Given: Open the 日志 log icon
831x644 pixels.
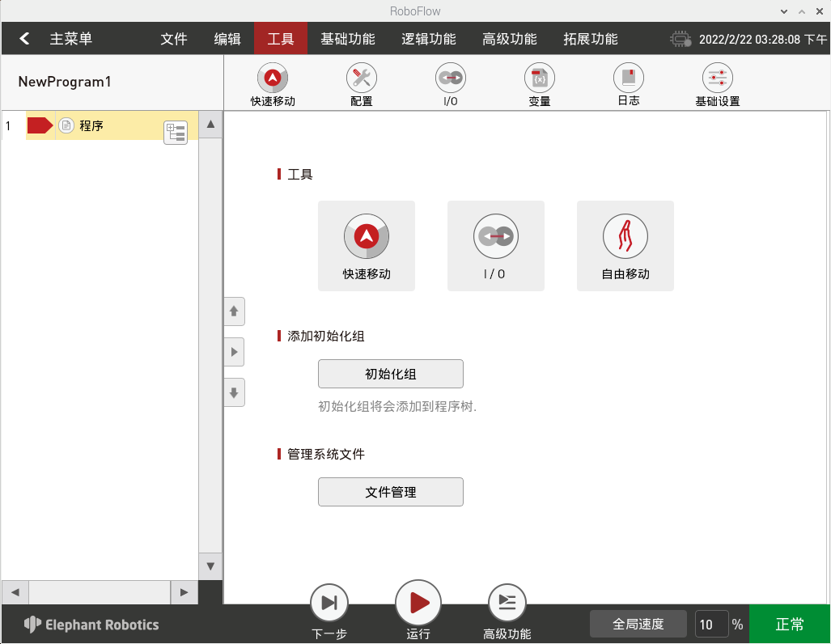Looking at the screenshot, I should 628,79.
